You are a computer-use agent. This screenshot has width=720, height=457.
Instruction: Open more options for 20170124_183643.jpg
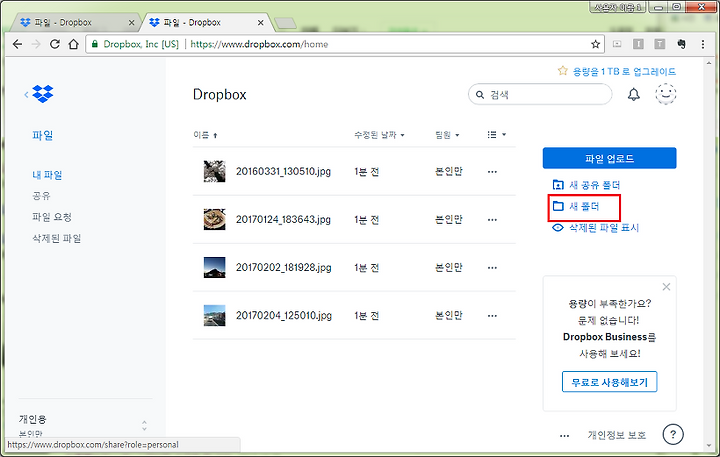pos(492,220)
